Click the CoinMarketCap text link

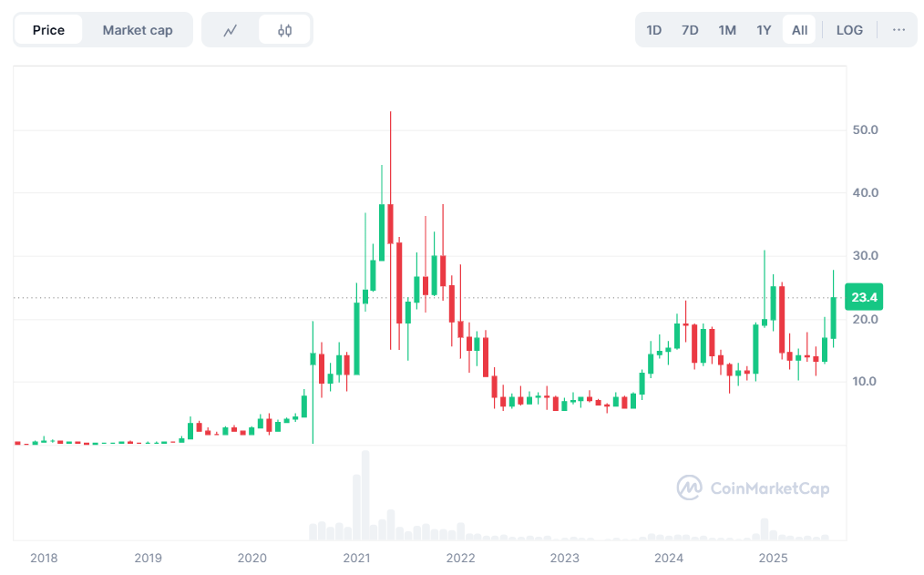[770, 488]
